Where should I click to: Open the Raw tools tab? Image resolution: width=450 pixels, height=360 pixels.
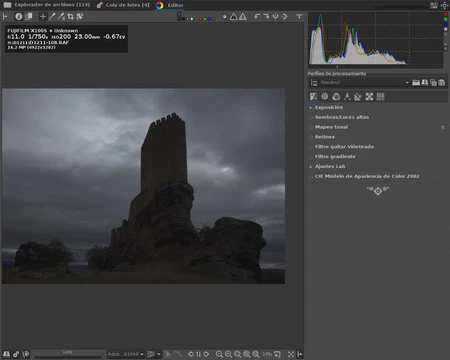(x=369, y=97)
